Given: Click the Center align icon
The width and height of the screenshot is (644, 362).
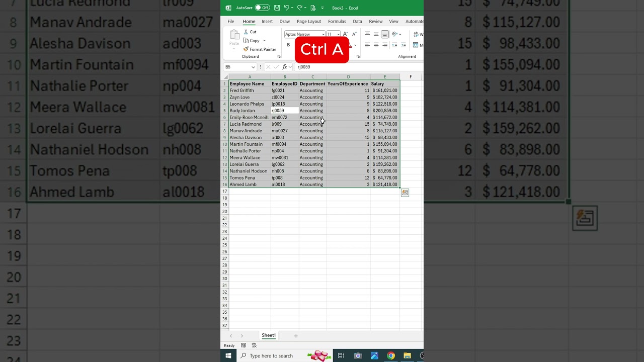Looking at the screenshot, I should tap(376, 45).
